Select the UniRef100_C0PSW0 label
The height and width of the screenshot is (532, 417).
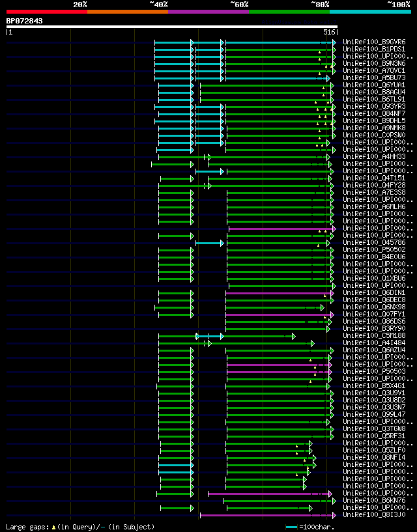pyautogui.click(x=374, y=135)
